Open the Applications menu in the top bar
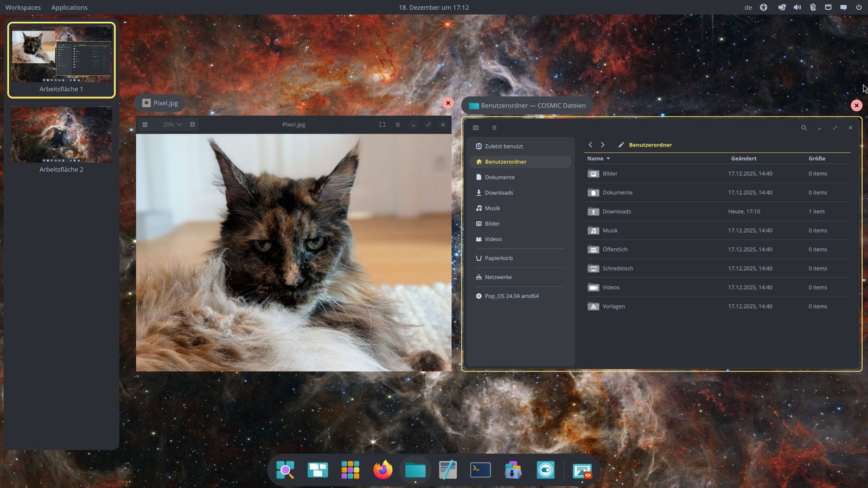 pos(69,7)
